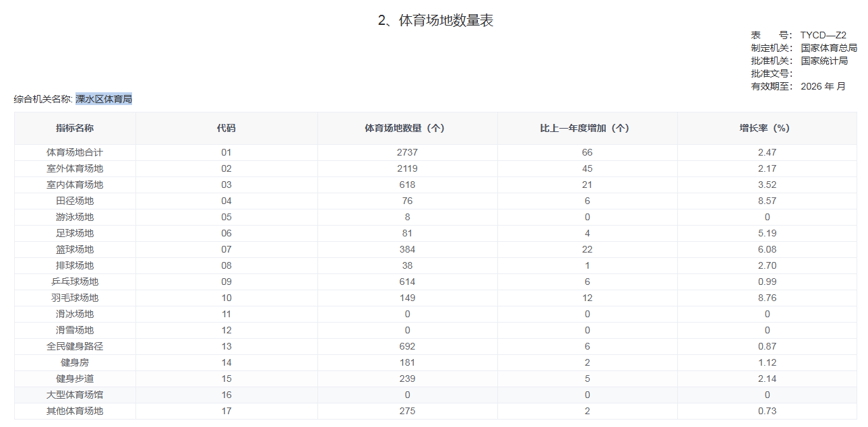Click the 健身步道 row label
Image resolution: width=868 pixels, height=427 pixels.
point(75,379)
